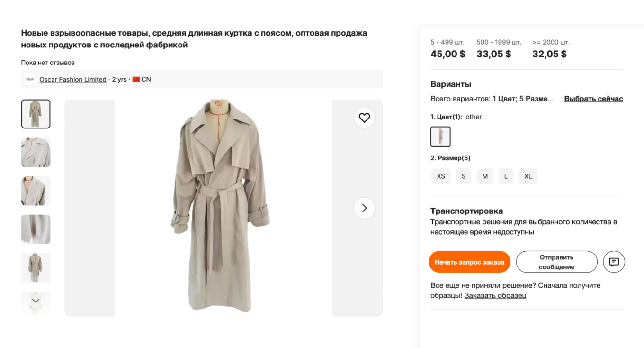Open chat via the message bubble icon

point(614,262)
